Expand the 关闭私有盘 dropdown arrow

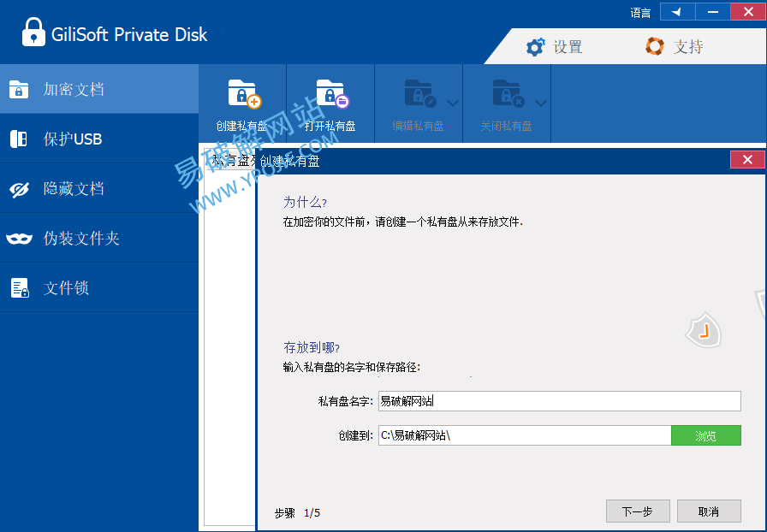coord(541,103)
